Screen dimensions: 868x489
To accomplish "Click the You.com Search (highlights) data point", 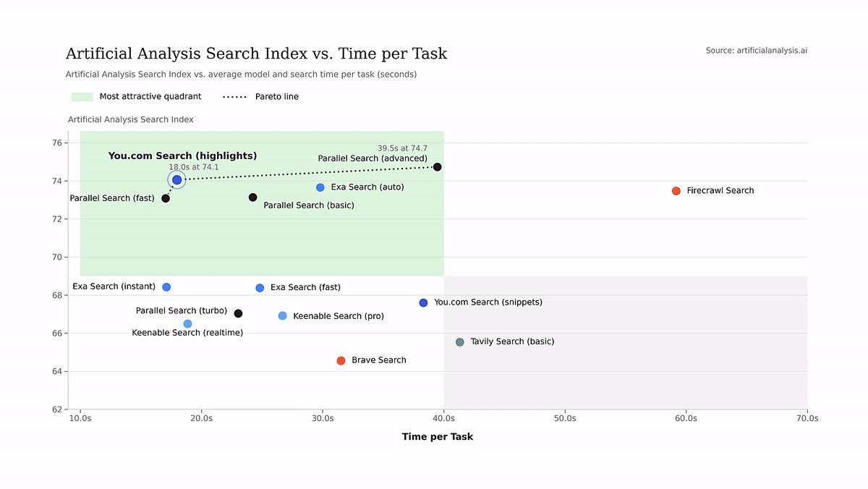I will [x=177, y=180].
